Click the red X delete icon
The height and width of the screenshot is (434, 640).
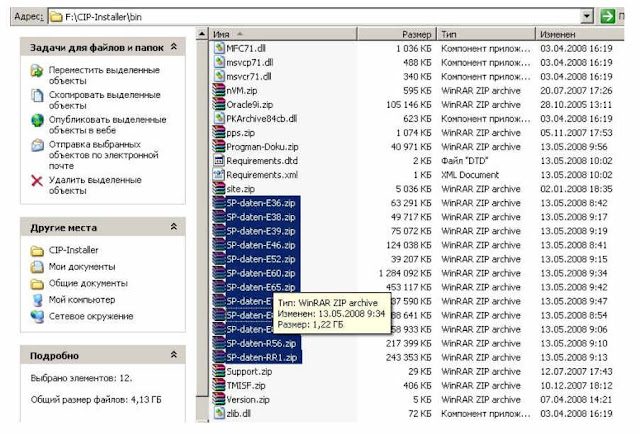coord(37,181)
